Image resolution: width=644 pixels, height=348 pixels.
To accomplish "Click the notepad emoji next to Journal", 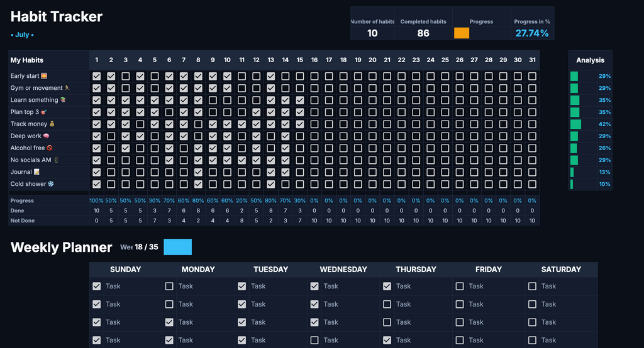I will click(36, 172).
